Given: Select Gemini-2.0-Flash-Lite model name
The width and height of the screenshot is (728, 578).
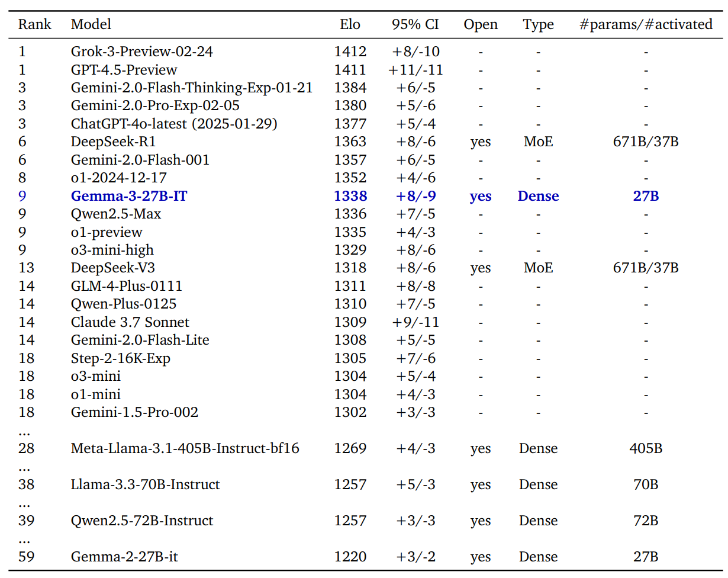Looking at the screenshot, I should pos(140,341).
